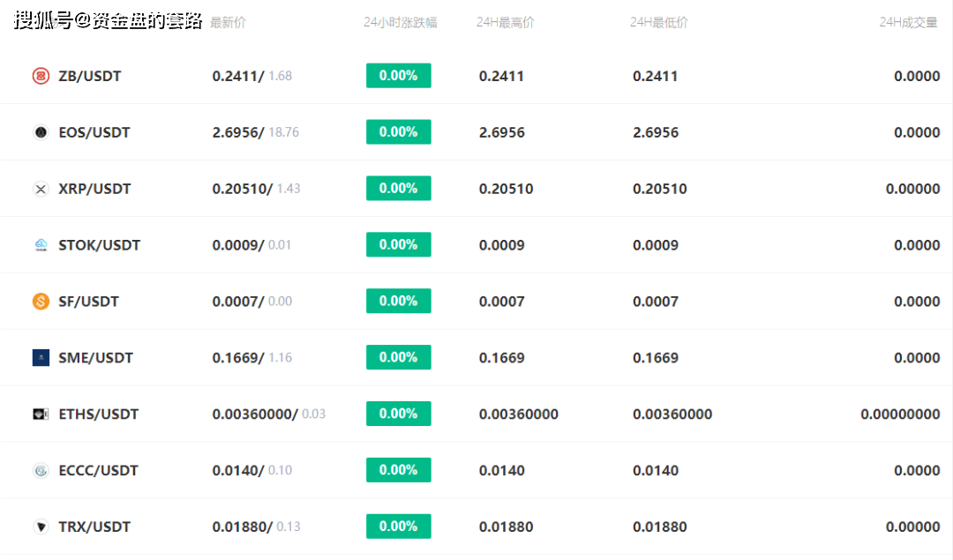Click the TRX coin icon
953x560 pixels.
pyautogui.click(x=41, y=526)
